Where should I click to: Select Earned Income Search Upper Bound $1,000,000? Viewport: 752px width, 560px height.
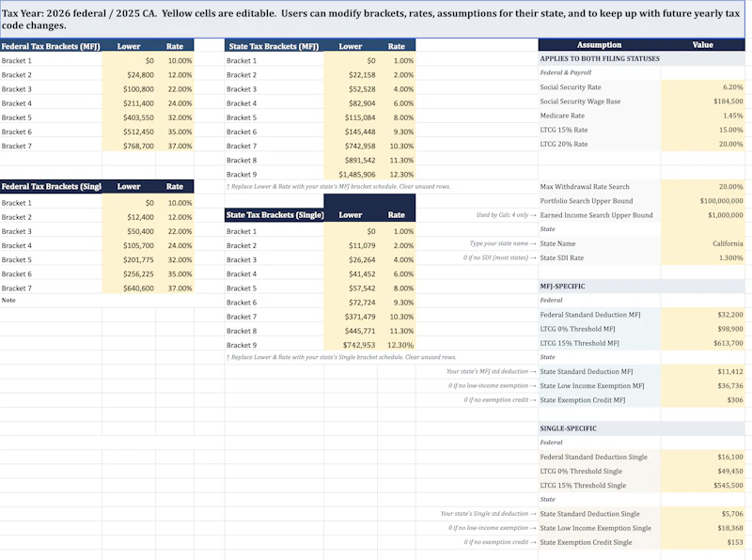[702, 215]
